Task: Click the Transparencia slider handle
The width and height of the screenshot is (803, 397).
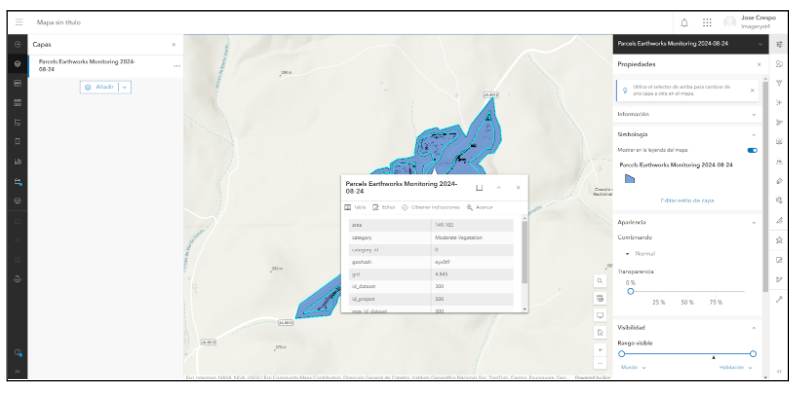Action: (x=630, y=291)
